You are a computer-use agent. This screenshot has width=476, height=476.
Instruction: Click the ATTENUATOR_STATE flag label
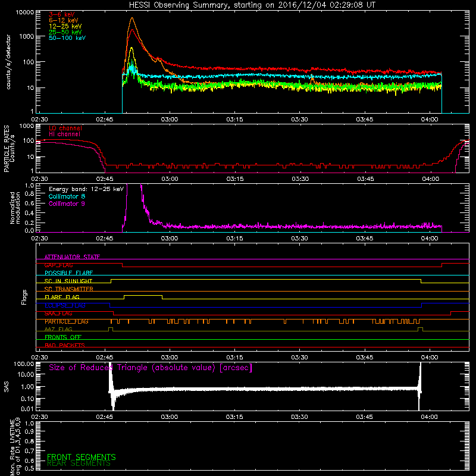[72, 257]
